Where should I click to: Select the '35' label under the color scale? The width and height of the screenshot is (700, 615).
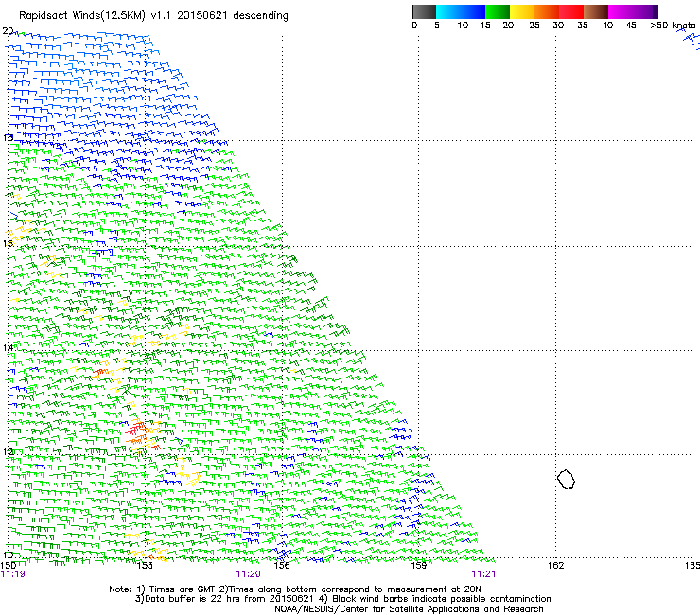pyautogui.click(x=583, y=26)
